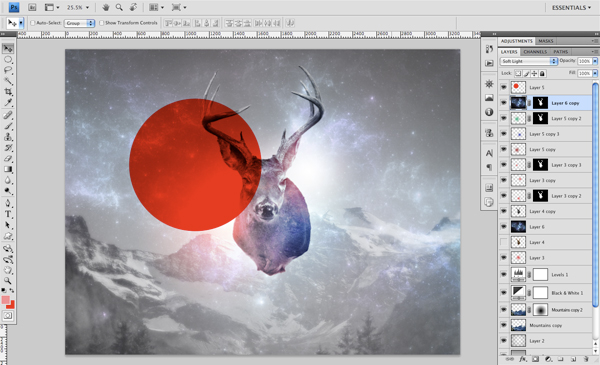Open the Screen Mode dropdown
The width and height of the screenshot is (600, 365).
pyautogui.click(x=179, y=7)
